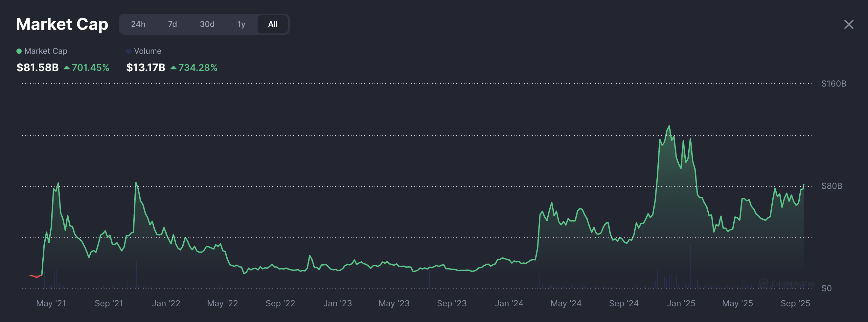Click the blue Volume legend dot

(128, 51)
